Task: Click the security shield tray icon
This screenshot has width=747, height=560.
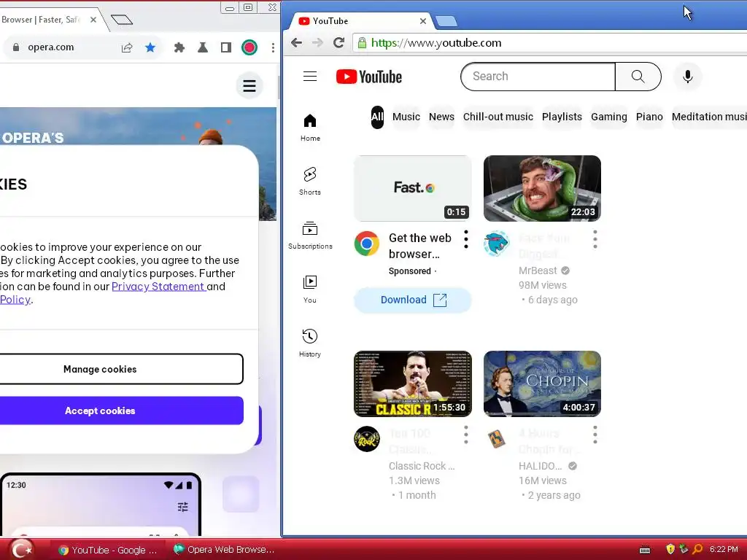Action: [x=670, y=549]
